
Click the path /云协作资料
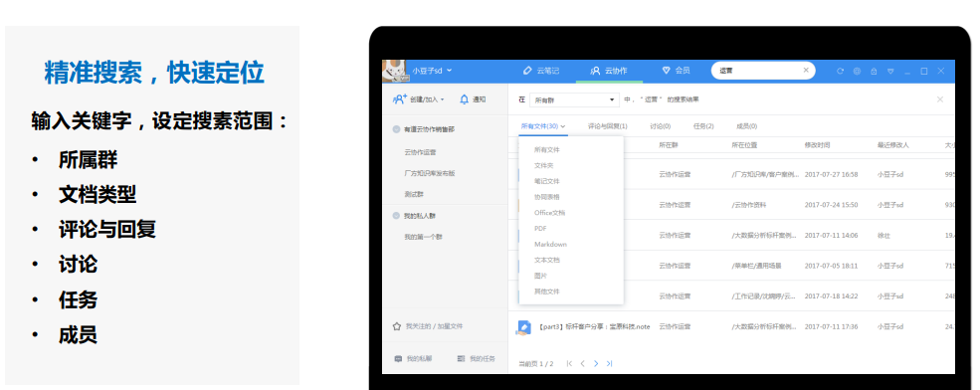(749, 205)
